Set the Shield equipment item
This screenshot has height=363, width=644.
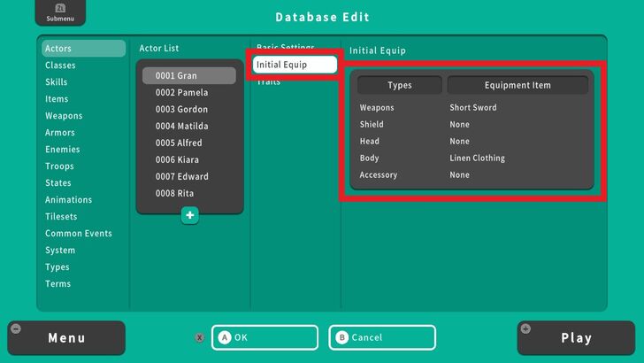coord(460,125)
